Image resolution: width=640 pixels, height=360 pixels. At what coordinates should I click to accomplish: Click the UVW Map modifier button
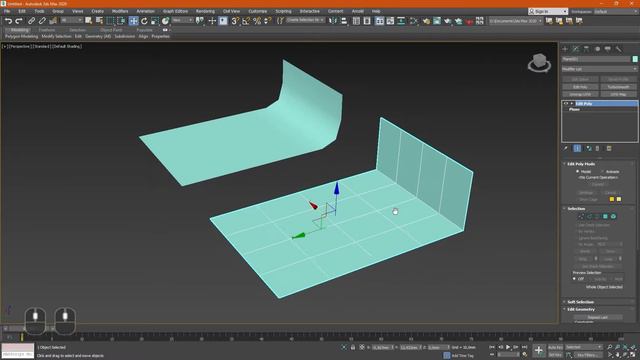coord(618,94)
